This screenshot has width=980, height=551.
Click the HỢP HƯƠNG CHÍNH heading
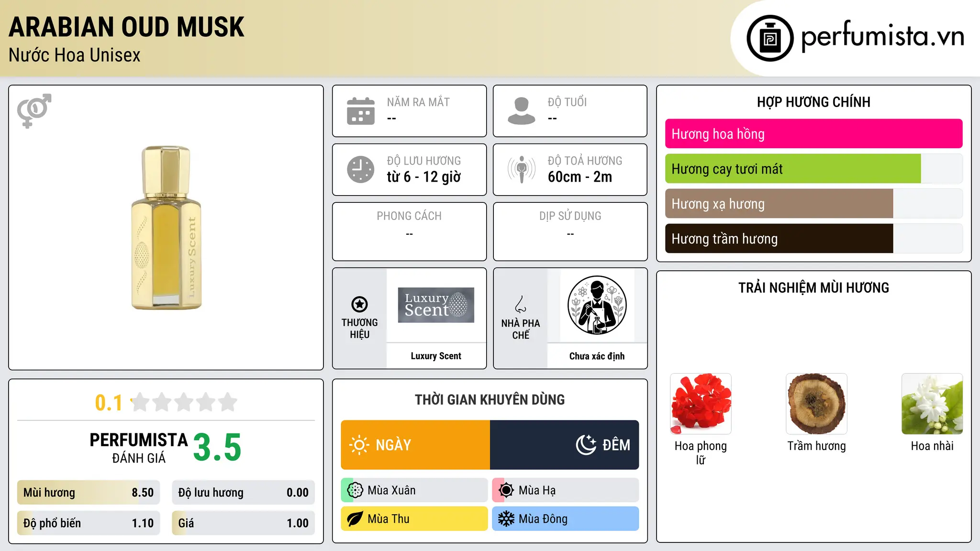click(813, 102)
